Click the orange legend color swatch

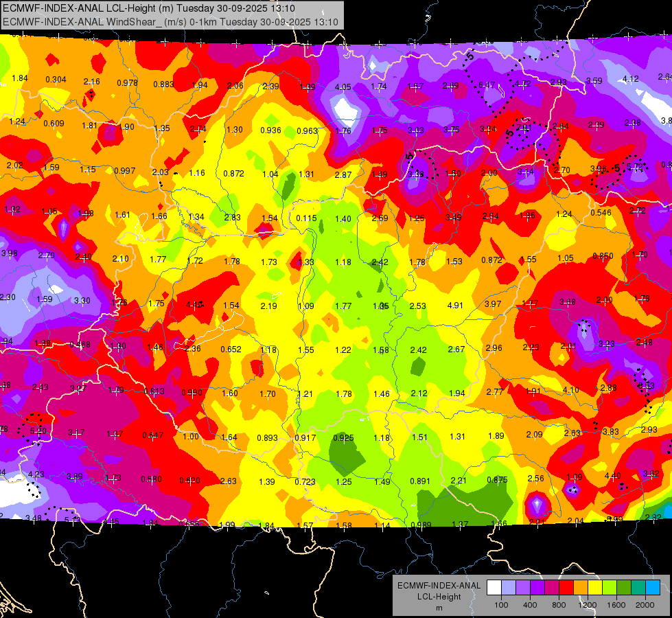click(x=581, y=587)
